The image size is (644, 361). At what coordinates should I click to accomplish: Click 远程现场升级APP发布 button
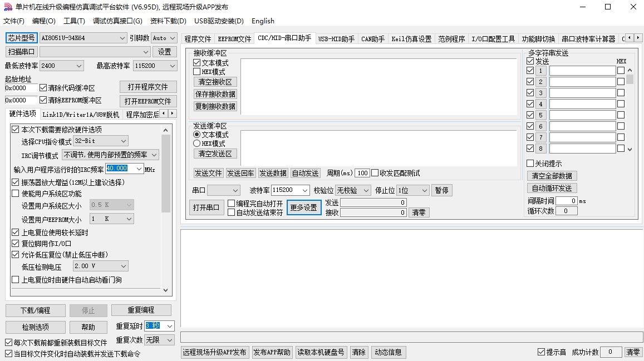214,353
